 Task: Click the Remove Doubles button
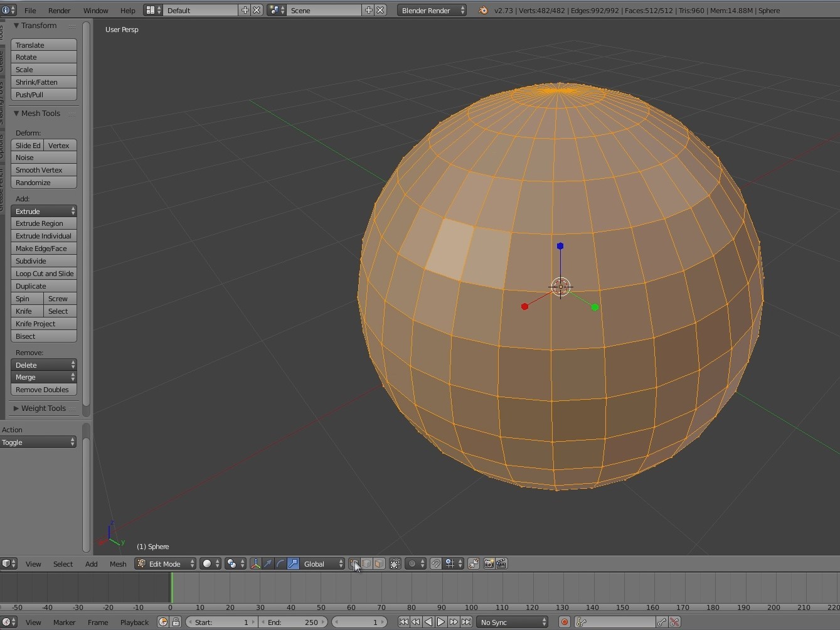(x=44, y=390)
